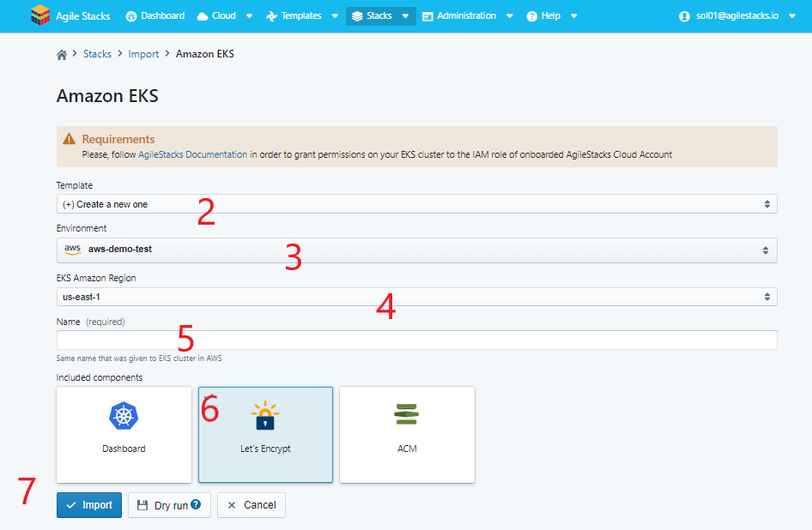This screenshot has width=812, height=530.
Task: Click the Templates pinwheel icon
Action: 271,16
